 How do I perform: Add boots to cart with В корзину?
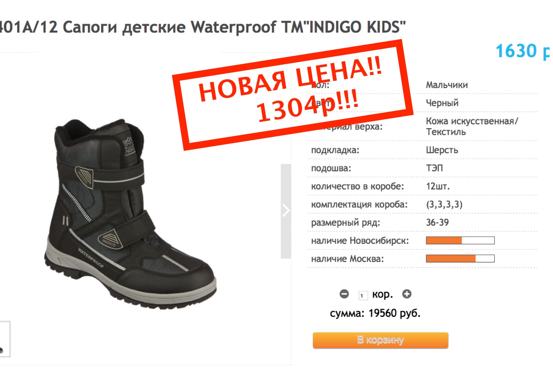tap(380, 340)
